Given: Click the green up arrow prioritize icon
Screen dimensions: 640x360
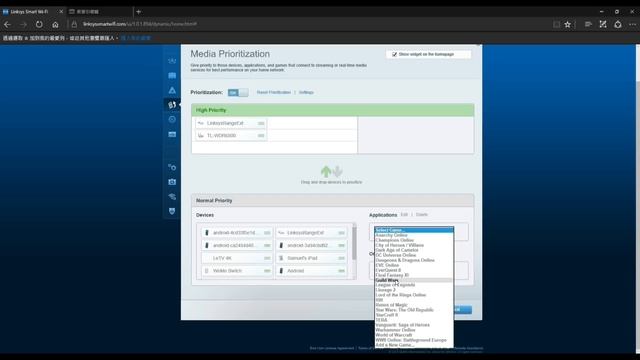Looking at the screenshot, I should click(326, 171).
